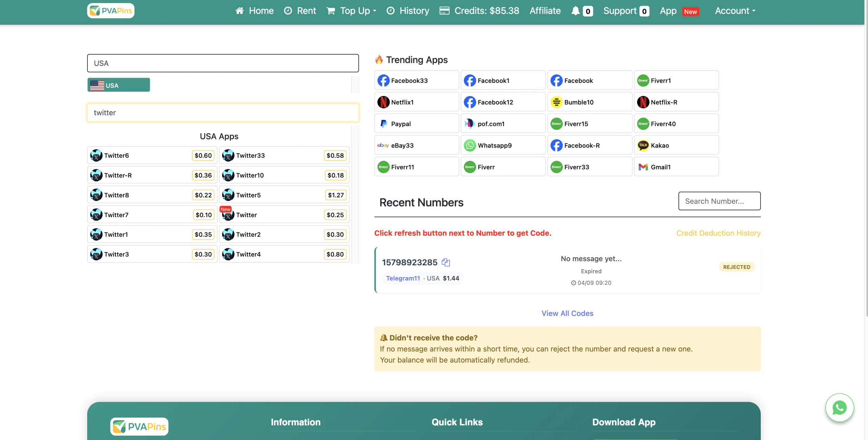This screenshot has height=440, width=868.
Task: Focus the app search field containing twitter
Action: point(223,113)
